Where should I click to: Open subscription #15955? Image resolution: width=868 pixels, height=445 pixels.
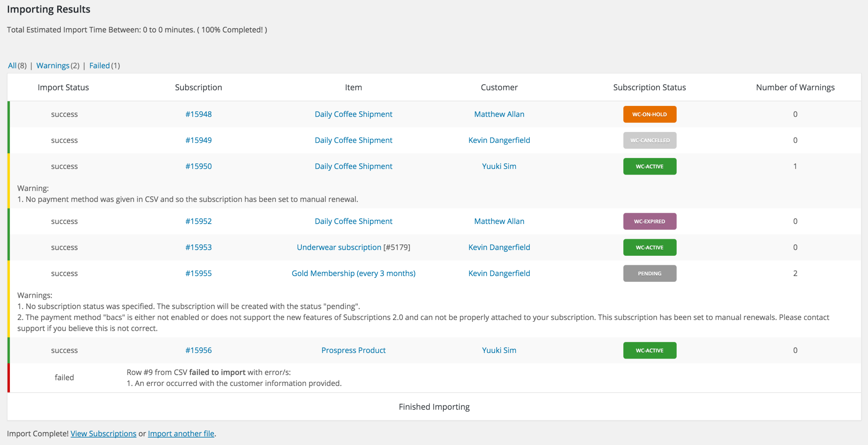(198, 274)
